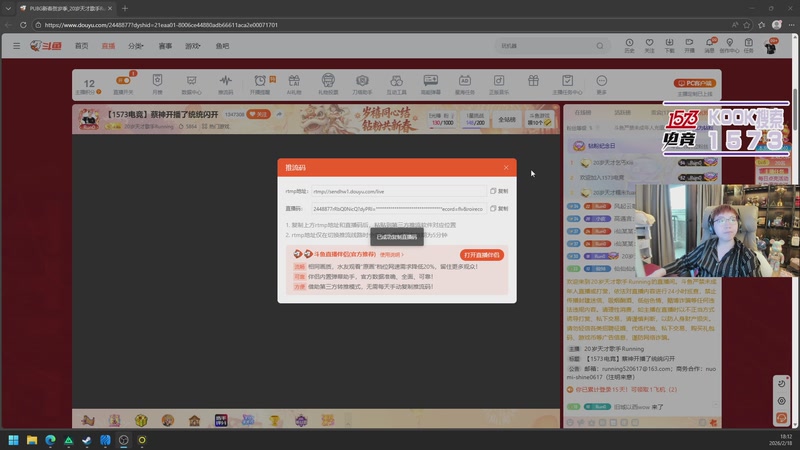Screen dimensions: 800x450
Task: Open the 正版音乐 music icon
Action: [x=499, y=84]
